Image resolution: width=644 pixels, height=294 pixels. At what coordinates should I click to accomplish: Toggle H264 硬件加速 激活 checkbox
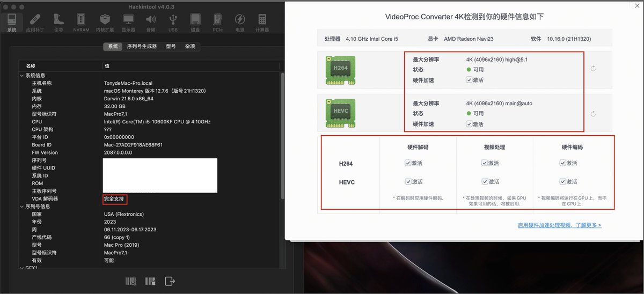469,80
